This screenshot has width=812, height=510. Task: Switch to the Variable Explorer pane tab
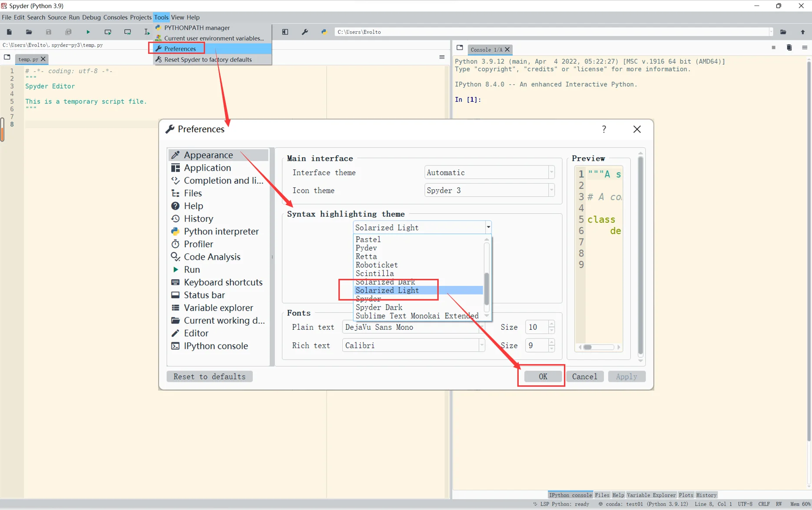pyautogui.click(x=651, y=495)
